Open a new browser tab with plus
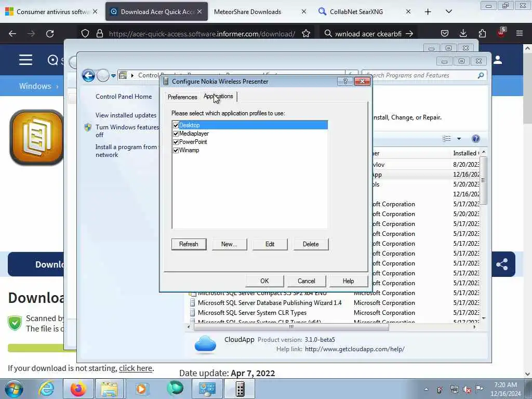The height and width of the screenshot is (399, 532). click(428, 12)
